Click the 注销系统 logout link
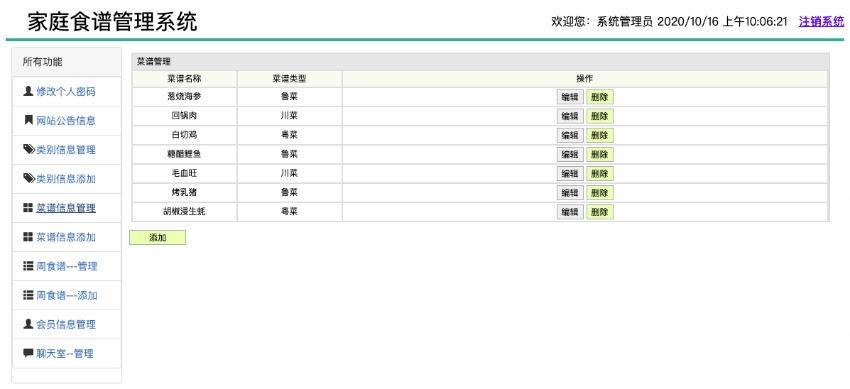850x389 pixels. [821, 22]
